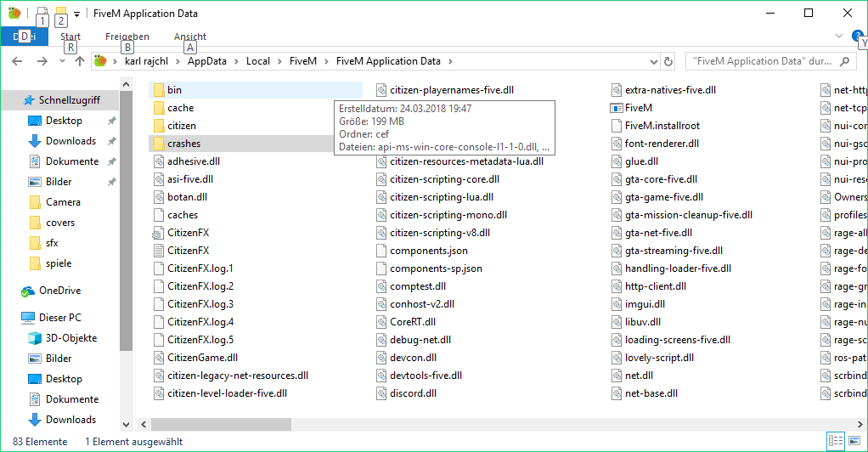
Task: Select citizen-playernames-five.dll file name
Action: click(452, 90)
